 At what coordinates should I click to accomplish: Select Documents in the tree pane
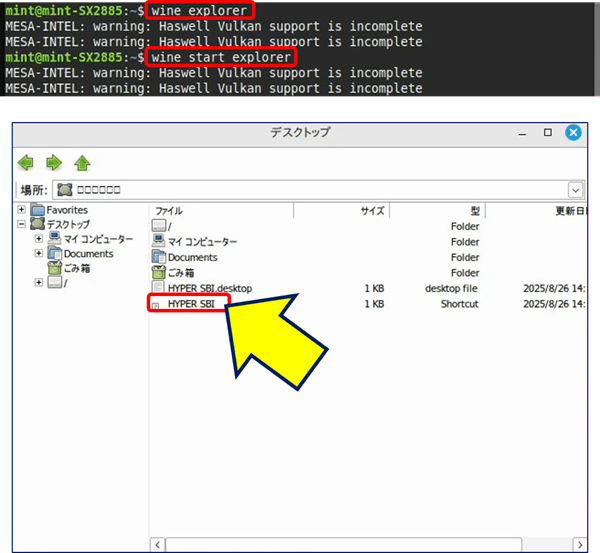click(88, 254)
